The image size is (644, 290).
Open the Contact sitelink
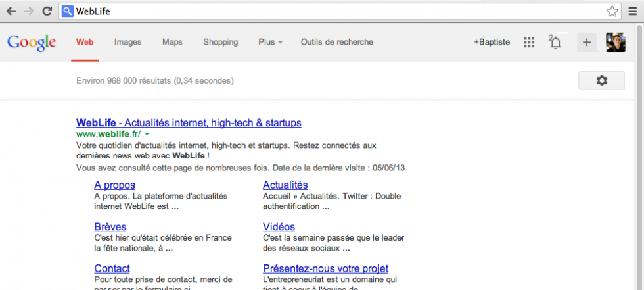click(112, 269)
